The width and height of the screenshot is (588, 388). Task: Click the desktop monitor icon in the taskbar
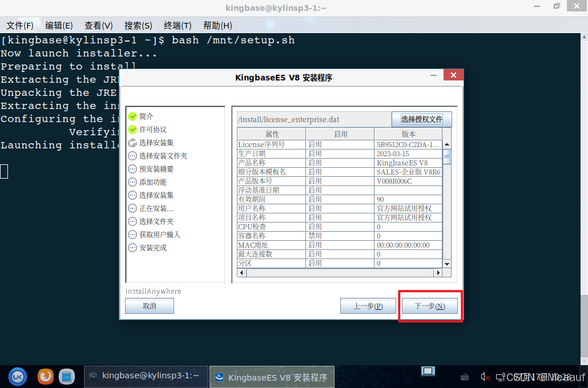click(x=428, y=371)
